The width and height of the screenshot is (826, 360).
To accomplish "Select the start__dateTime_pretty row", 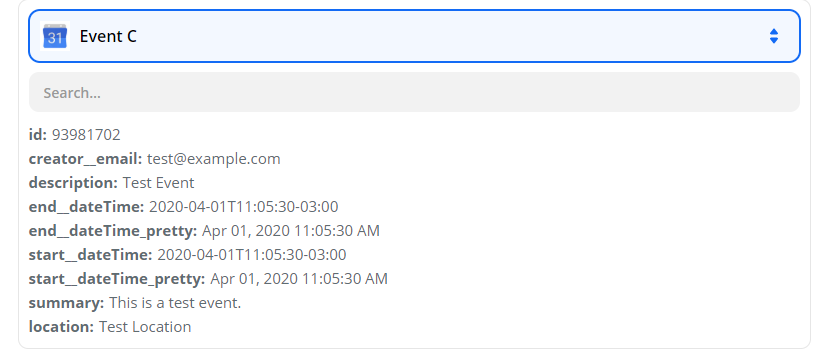I will pyautogui.click(x=208, y=279).
